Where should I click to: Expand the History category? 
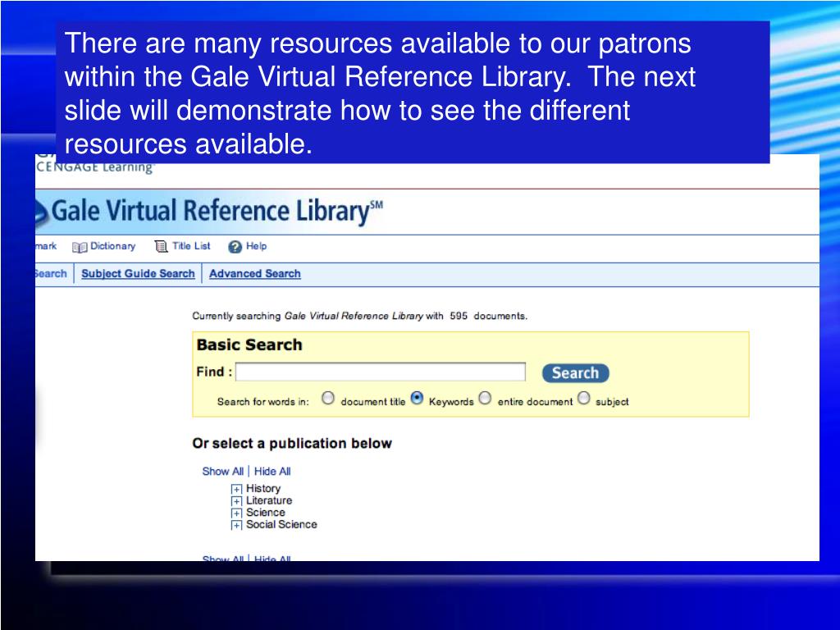(236, 489)
